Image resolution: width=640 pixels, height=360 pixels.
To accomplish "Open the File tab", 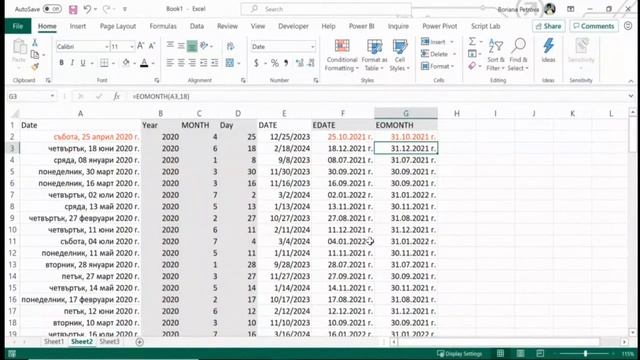I will pyautogui.click(x=18, y=26).
